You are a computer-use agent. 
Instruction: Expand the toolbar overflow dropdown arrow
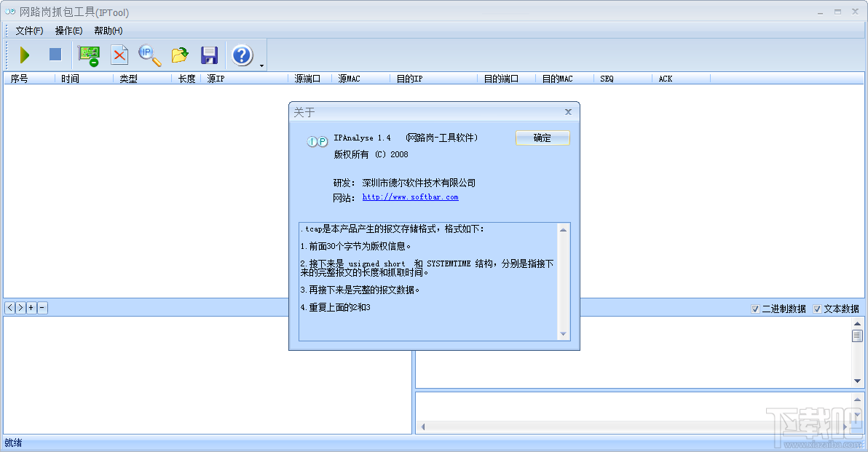pyautogui.click(x=262, y=66)
